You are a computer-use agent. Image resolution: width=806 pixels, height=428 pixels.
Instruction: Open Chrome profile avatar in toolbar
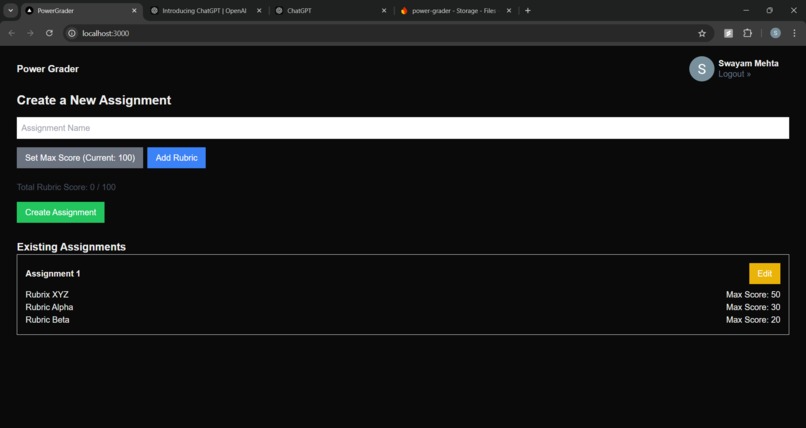[x=775, y=33]
